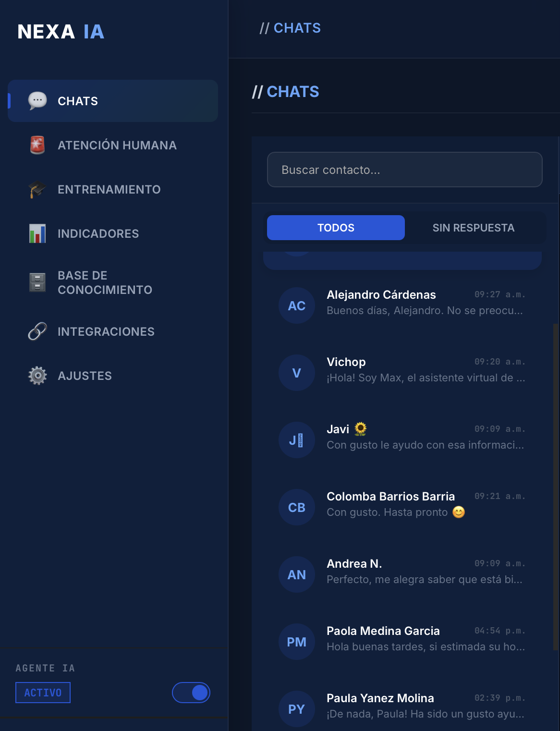560x731 pixels.
Task: Click the chat list vertical scrollbar
Action: click(x=556, y=487)
